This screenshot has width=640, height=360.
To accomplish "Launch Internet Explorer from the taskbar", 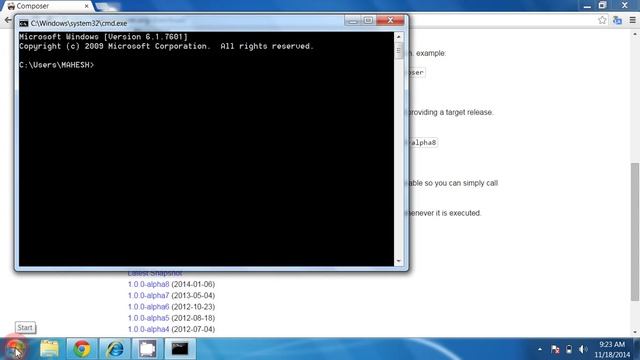I will tap(115, 349).
